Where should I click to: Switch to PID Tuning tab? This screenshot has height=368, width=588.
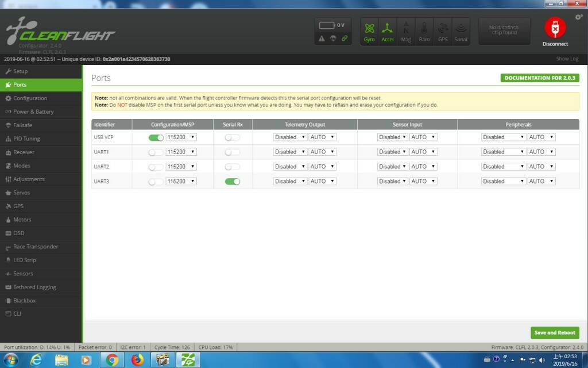[x=41, y=139]
